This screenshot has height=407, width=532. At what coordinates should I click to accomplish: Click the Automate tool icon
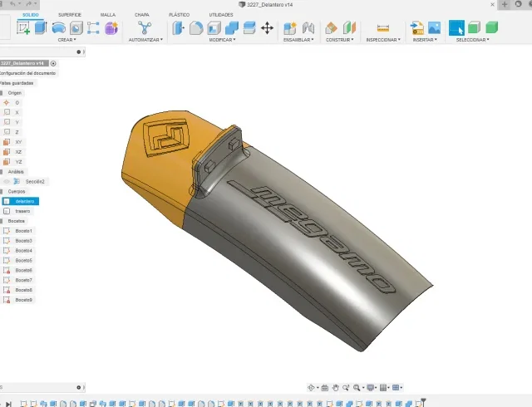click(145, 27)
